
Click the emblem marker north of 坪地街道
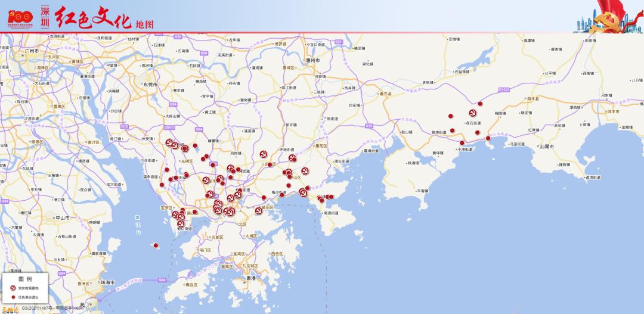[263, 154]
